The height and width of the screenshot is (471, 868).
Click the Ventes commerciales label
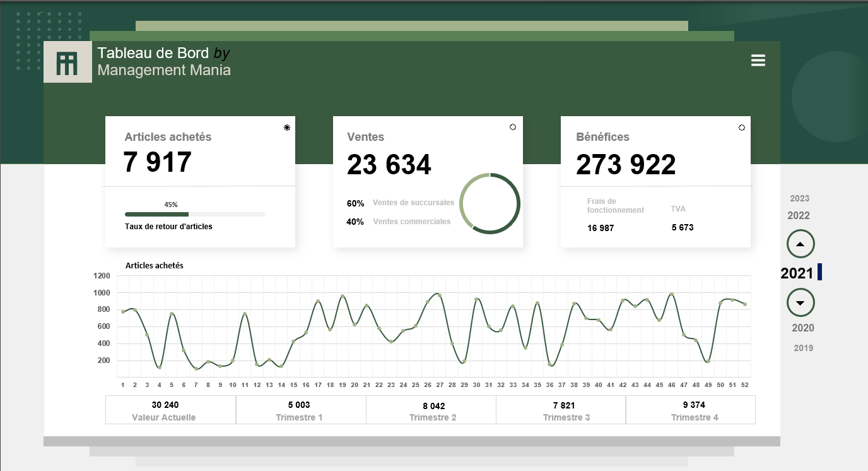[x=412, y=222]
